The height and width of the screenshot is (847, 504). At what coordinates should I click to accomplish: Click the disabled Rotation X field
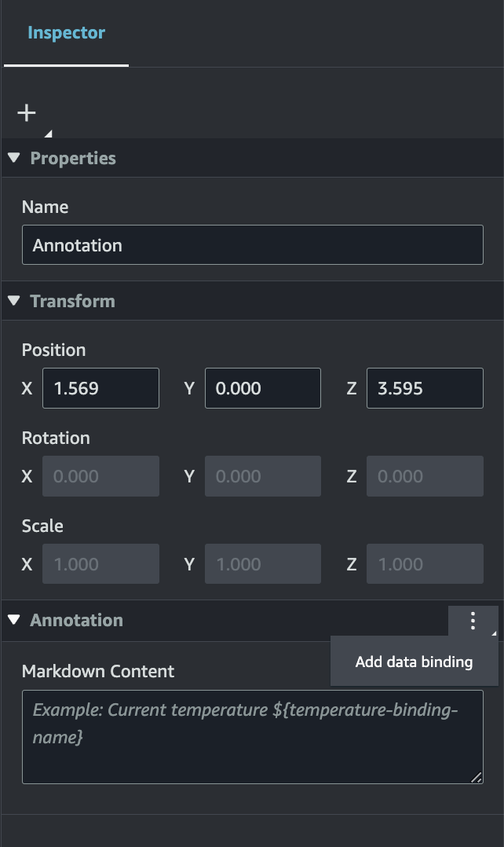(100, 475)
